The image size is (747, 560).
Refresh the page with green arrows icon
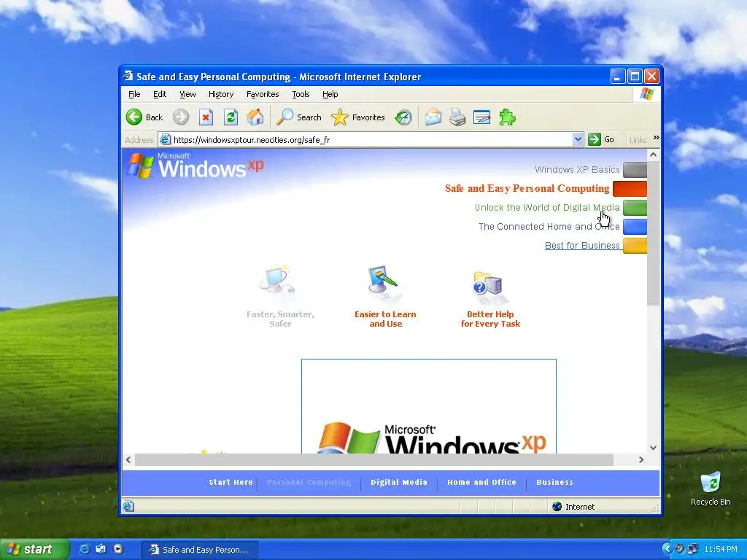coord(231,117)
